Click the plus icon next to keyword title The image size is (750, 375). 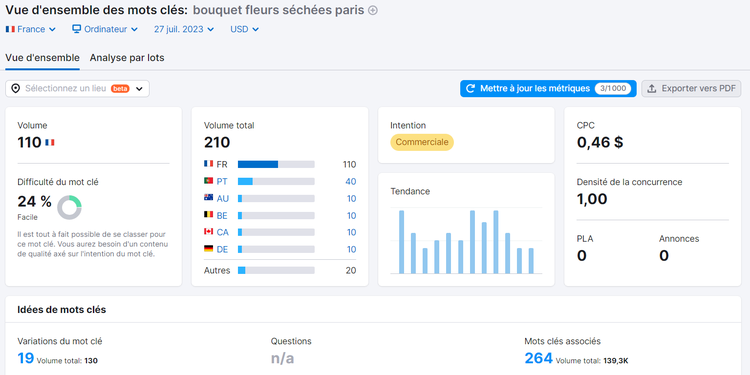pyautogui.click(x=373, y=11)
